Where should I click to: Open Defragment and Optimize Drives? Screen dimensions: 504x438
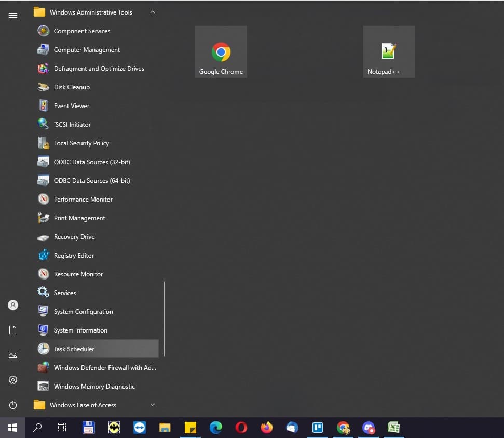(96, 68)
